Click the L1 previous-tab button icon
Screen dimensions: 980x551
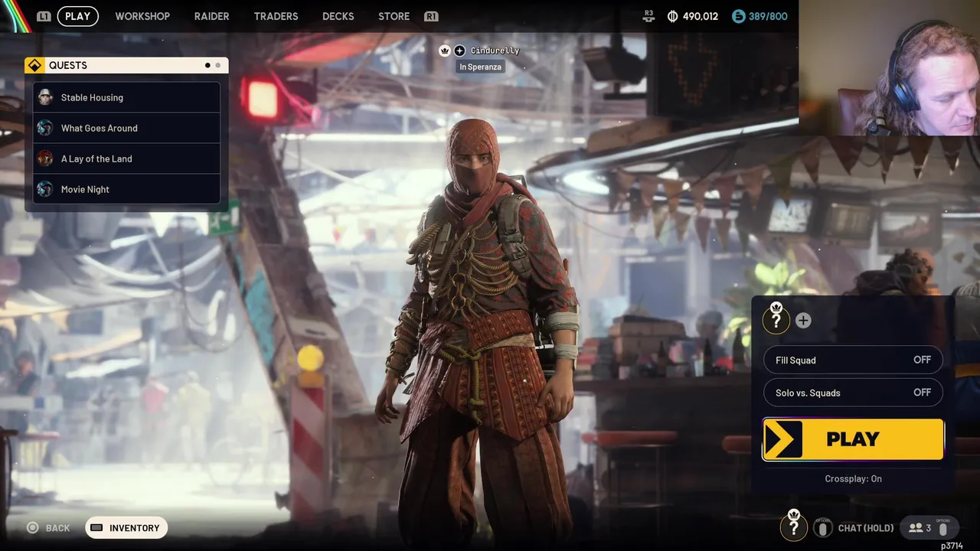[x=44, y=16]
